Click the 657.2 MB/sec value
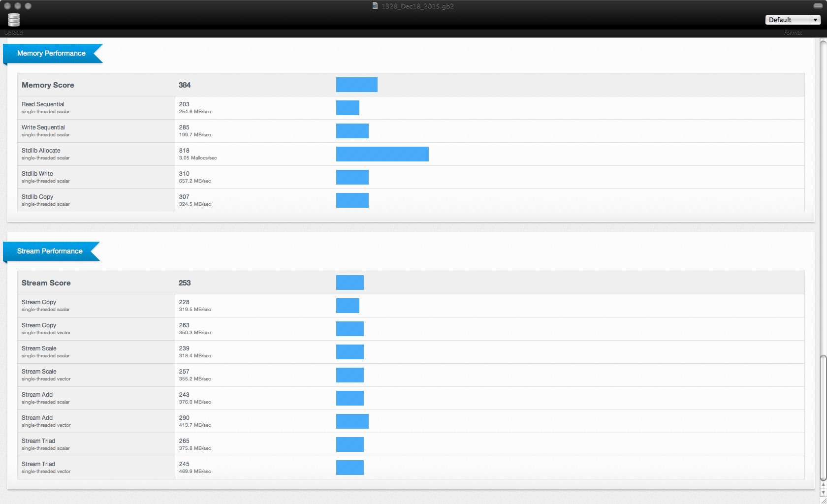The image size is (827, 504). coord(195,181)
